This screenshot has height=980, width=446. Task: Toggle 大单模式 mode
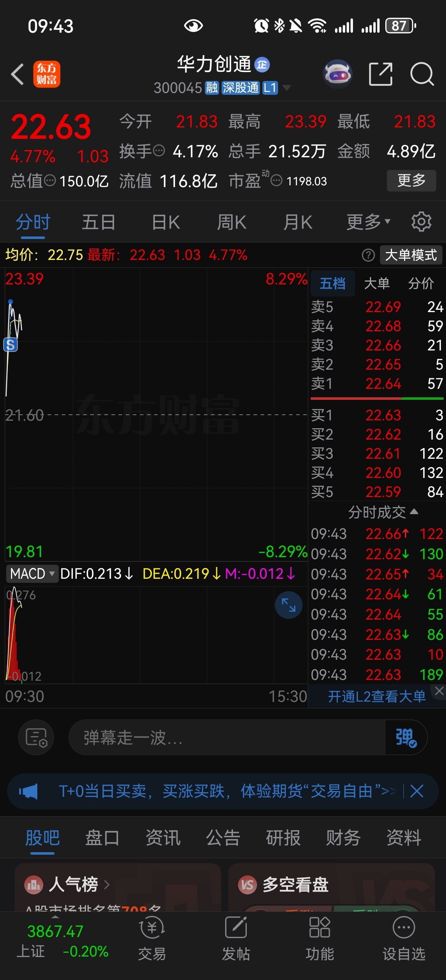411,255
